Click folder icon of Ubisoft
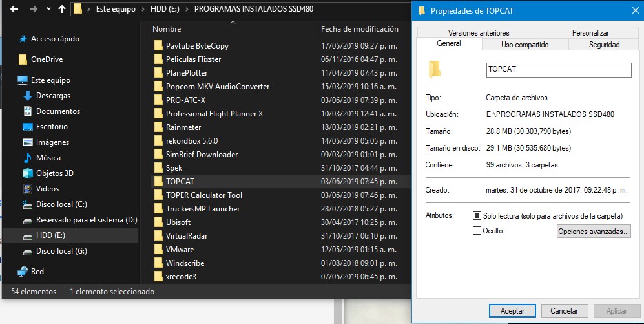The image size is (644, 324). 158,222
